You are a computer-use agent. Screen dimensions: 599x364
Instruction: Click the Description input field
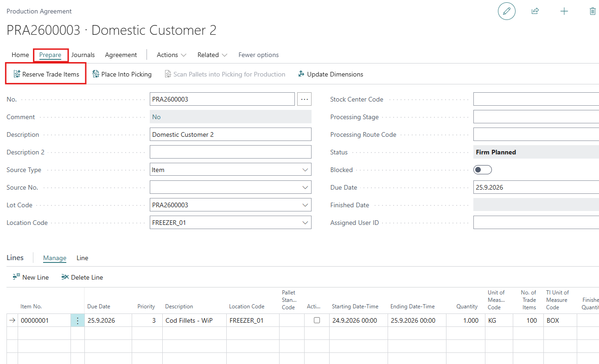tap(230, 134)
